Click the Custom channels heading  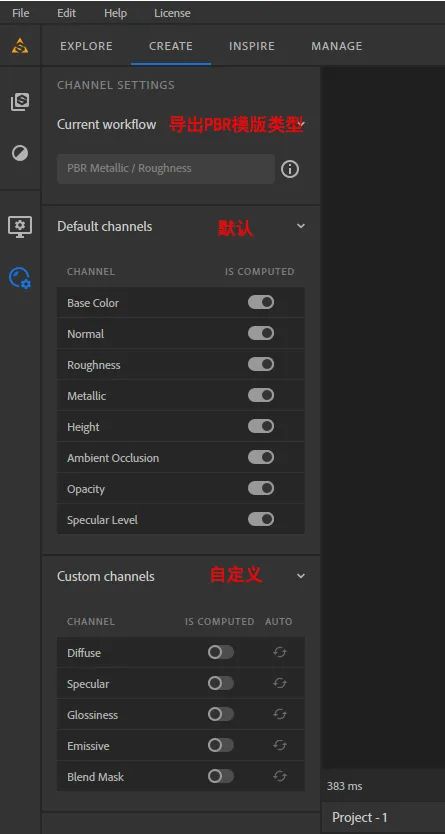106,576
